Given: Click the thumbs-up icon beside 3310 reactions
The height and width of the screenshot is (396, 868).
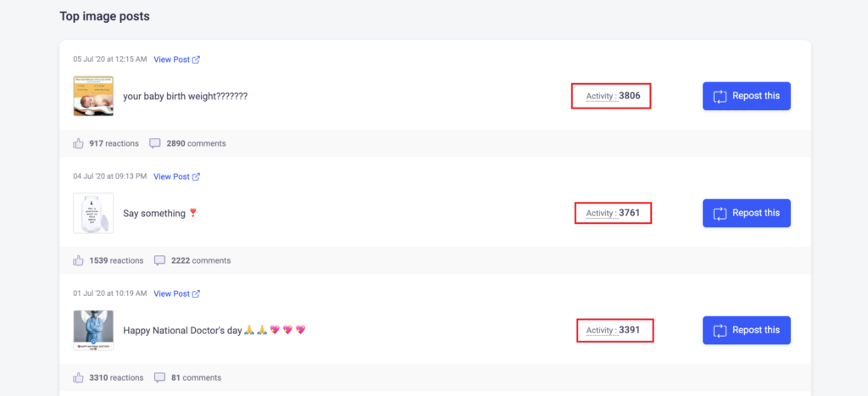Looking at the screenshot, I should [78, 377].
